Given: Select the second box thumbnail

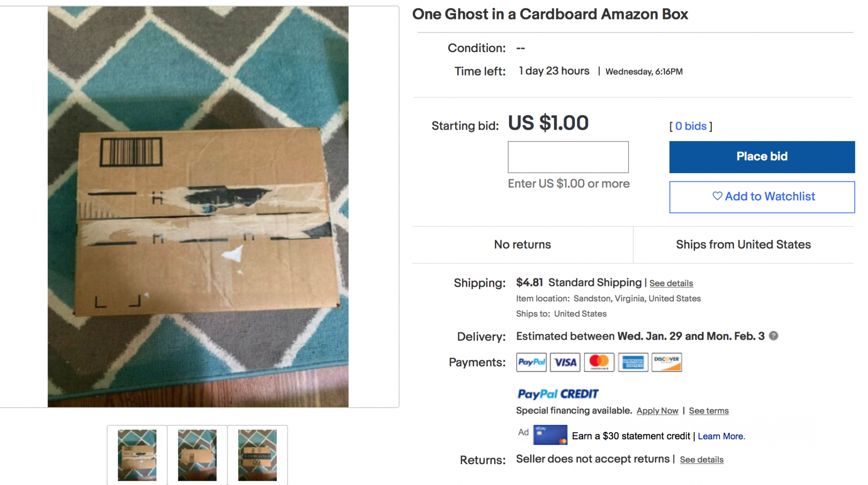Looking at the screenshot, I should pos(197,455).
